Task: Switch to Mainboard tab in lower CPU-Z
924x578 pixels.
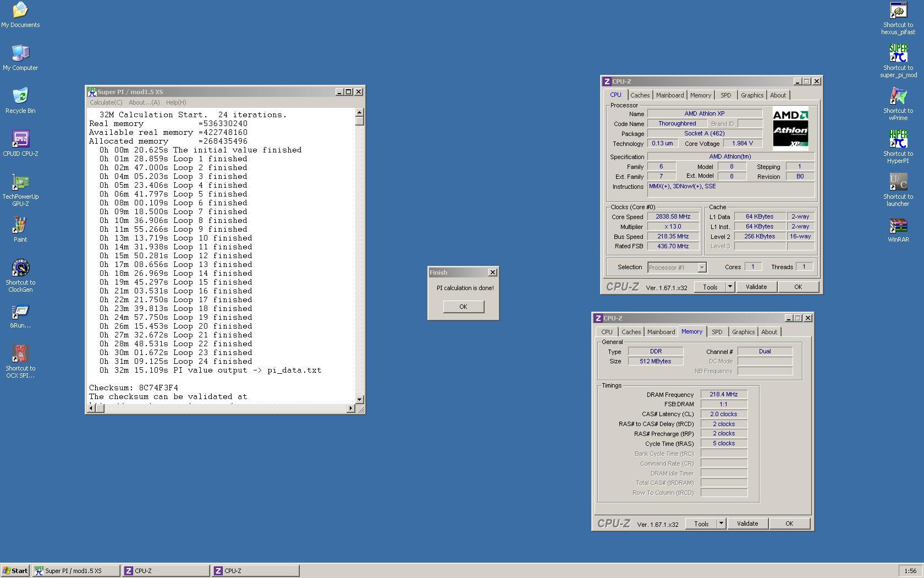Action: [x=661, y=332]
